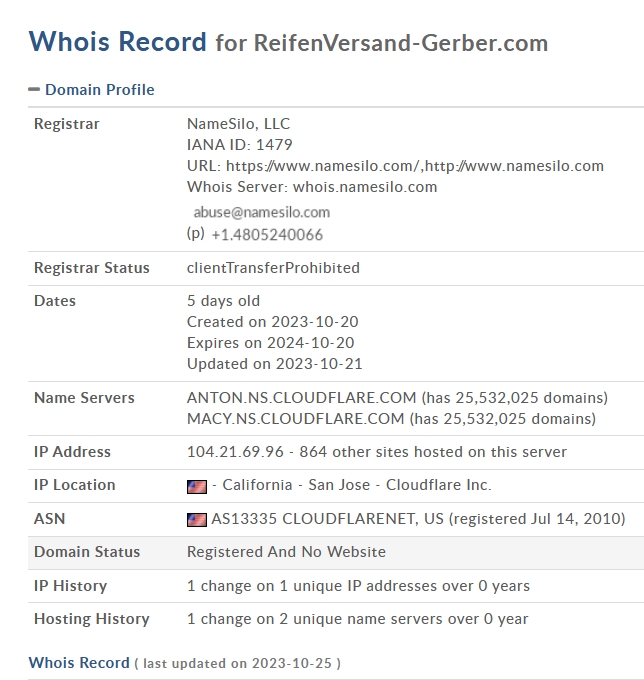Collapse the Domain Profile section
644x680 pixels.
[34, 90]
